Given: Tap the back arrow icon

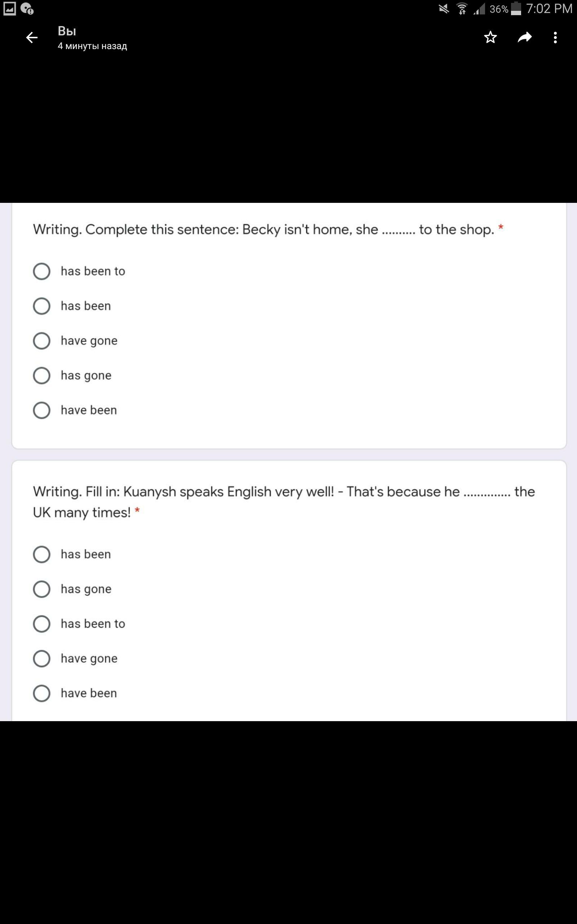Looking at the screenshot, I should pos(32,38).
